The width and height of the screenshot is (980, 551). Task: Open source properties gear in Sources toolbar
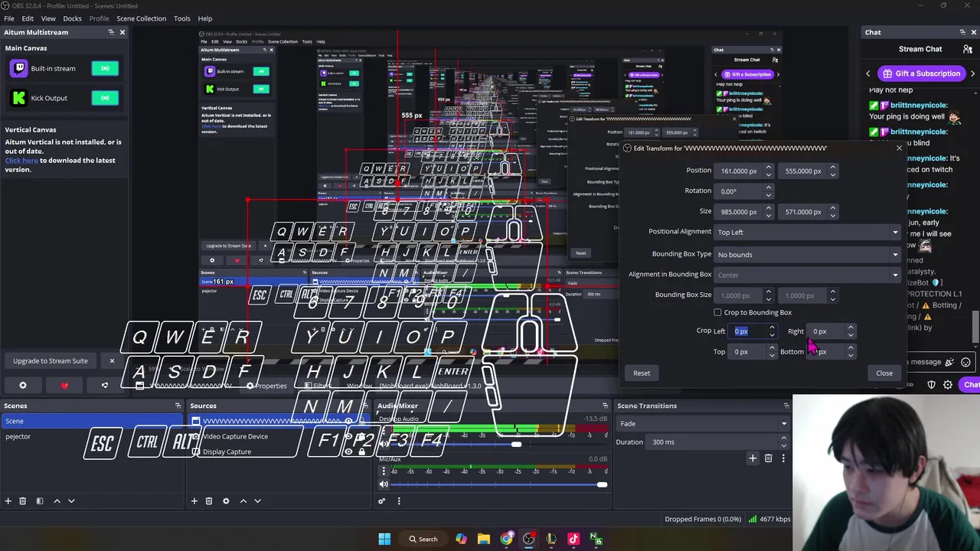pyautogui.click(x=226, y=500)
